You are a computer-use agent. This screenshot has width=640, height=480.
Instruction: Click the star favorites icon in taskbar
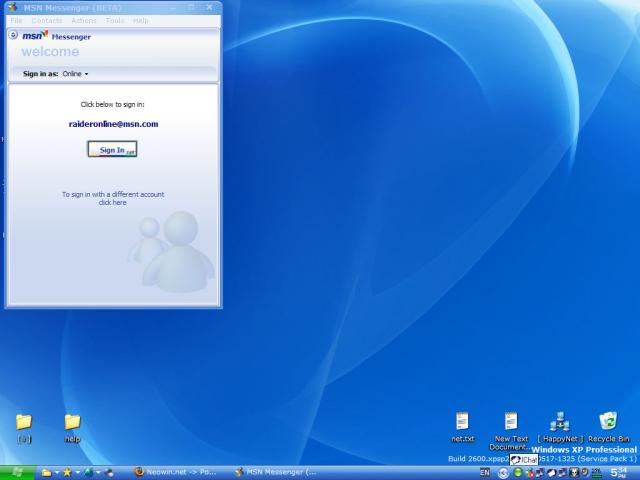coord(67,473)
